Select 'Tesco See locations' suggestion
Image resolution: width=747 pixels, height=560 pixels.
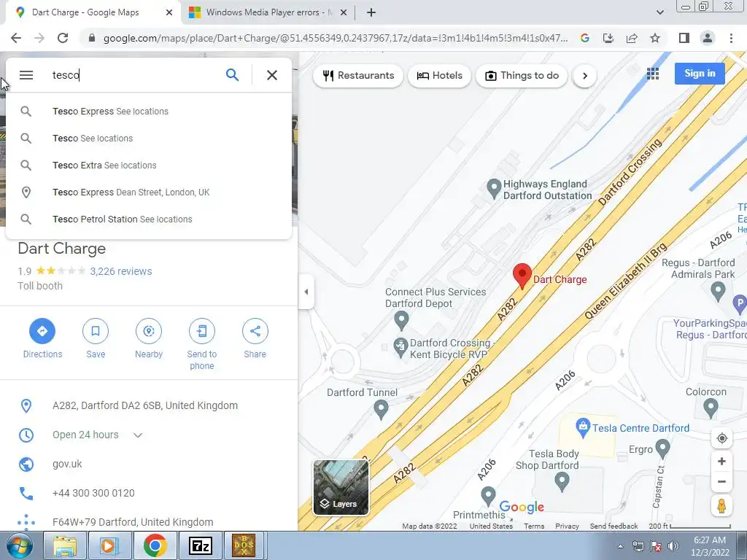pos(149,138)
